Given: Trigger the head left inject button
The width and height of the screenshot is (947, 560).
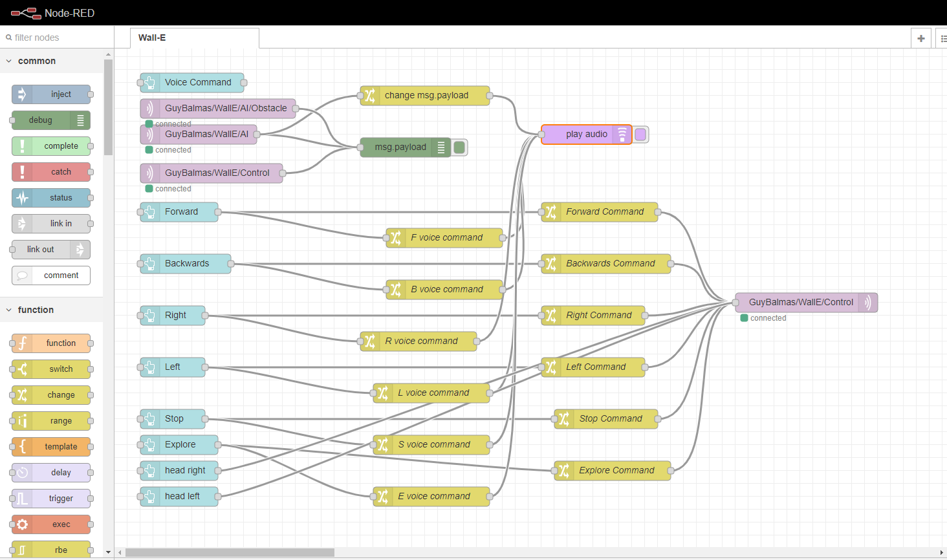Looking at the screenshot, I should pos(149,497).
